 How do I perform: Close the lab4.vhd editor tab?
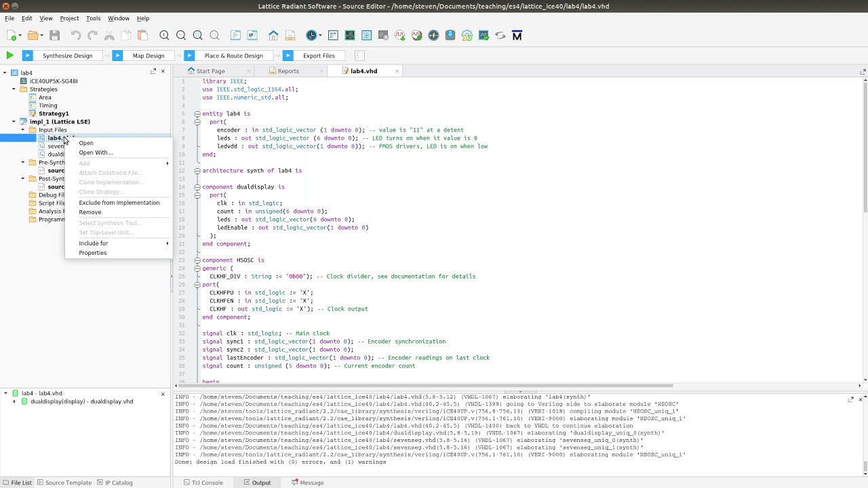click(x=397, y=71)
